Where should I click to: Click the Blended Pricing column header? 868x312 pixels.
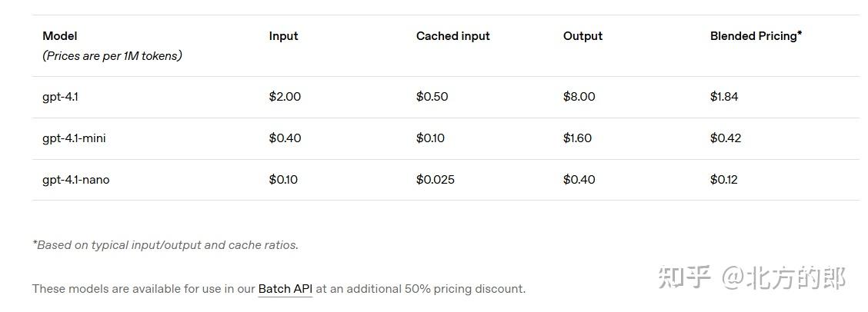(755, 36)
